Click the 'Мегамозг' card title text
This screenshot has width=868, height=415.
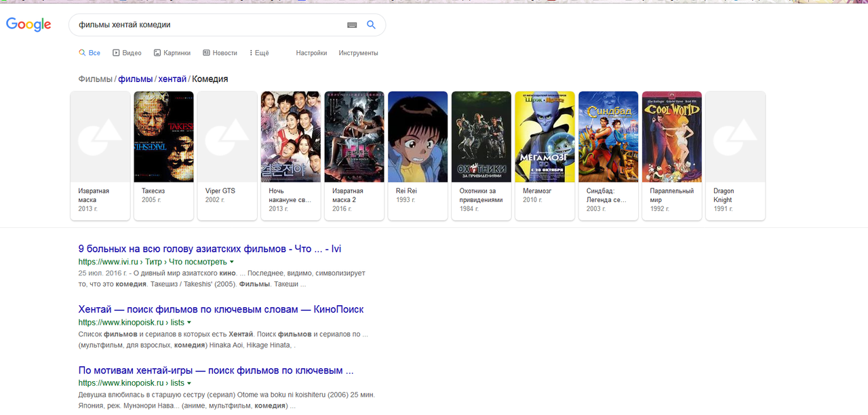(536, 191)
